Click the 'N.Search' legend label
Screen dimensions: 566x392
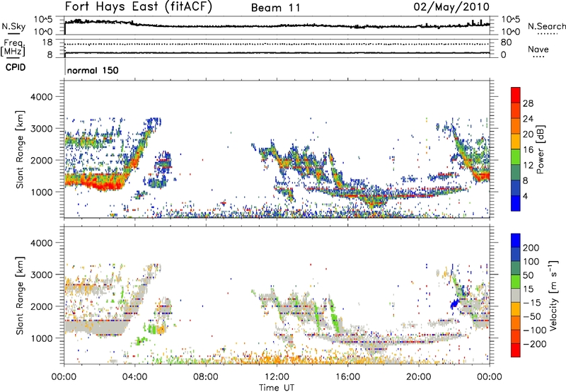click(546, 26)
